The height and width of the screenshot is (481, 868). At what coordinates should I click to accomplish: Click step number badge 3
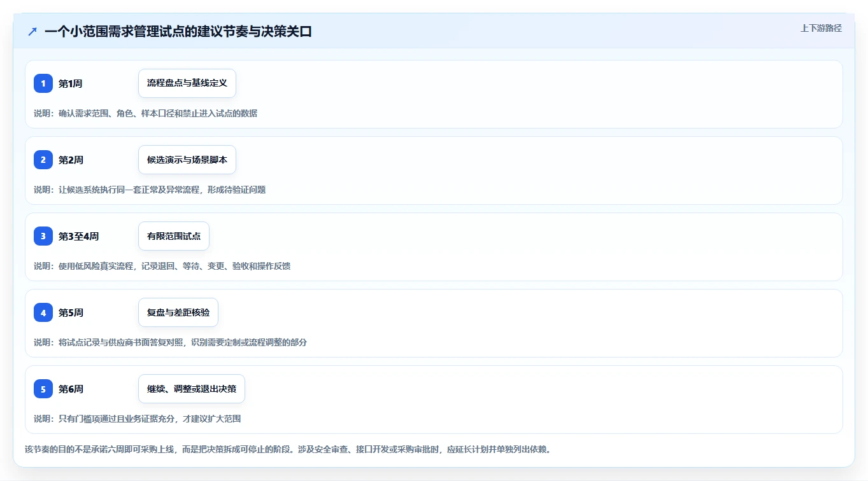point(43,236)
